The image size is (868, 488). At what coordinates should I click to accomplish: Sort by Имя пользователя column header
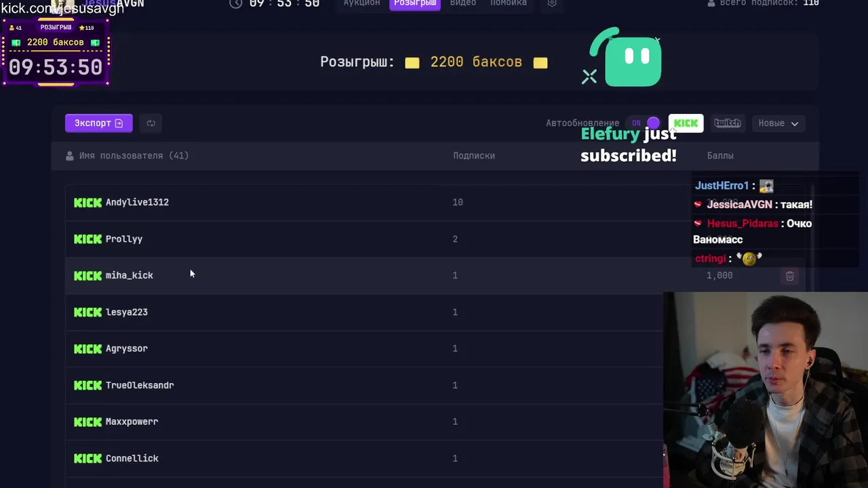(127, 156)
